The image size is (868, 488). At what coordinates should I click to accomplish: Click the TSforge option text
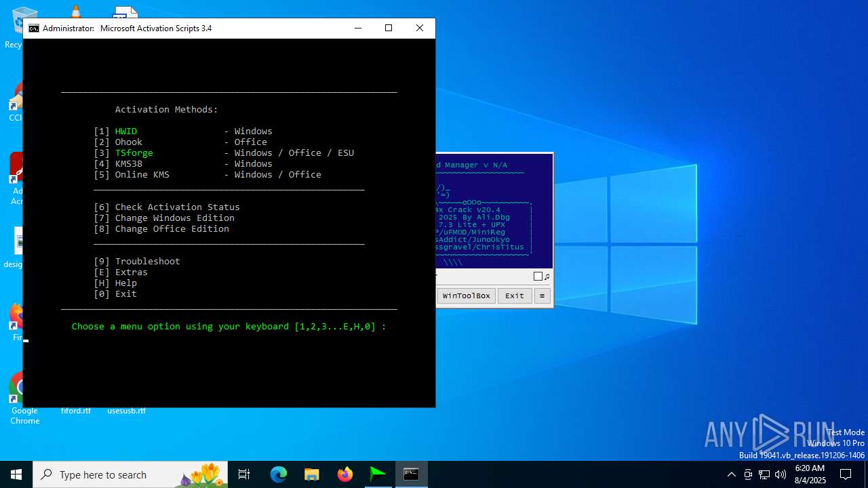pyautogui.click(x=134, y=153)
